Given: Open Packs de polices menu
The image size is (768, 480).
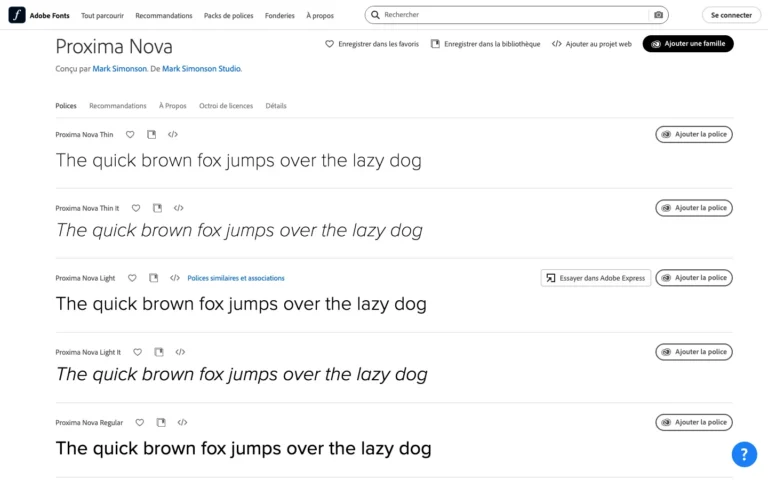Looking at the screenshot, I should click(x=228, y=16).
